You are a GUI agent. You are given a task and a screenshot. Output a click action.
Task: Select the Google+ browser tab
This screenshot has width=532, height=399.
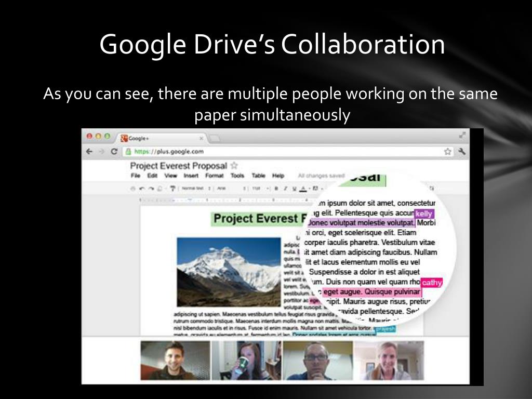point(162,138)
